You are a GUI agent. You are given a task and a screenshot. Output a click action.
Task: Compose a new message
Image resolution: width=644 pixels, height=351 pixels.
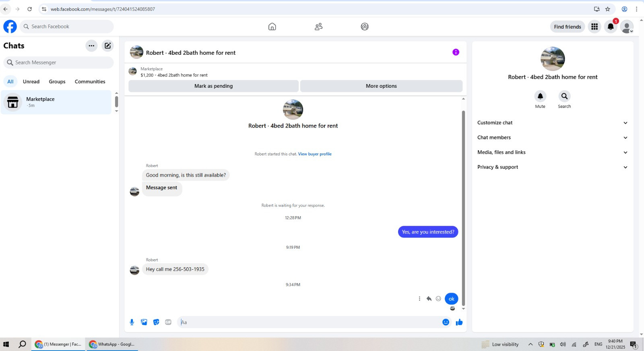(x=107, y=45)
